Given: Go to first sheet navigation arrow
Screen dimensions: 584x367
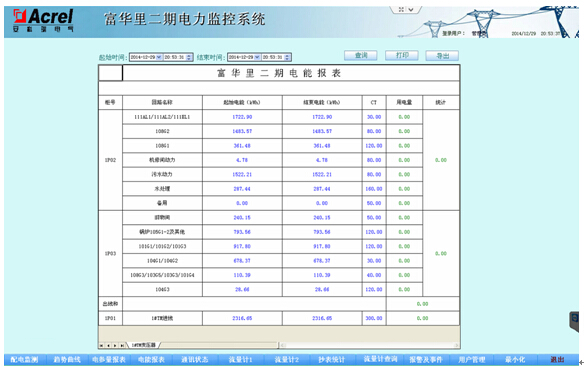Looking at the screenshot, I should click(102, 345).
